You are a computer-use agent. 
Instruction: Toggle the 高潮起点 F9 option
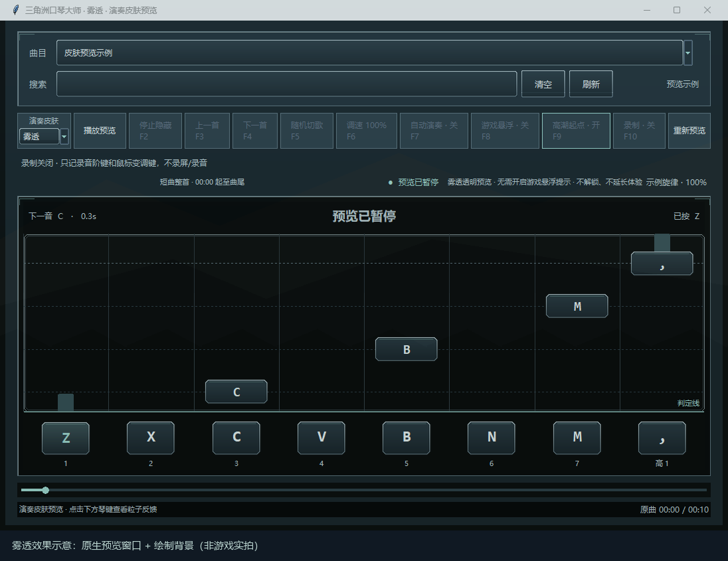(x=576, y=131)
